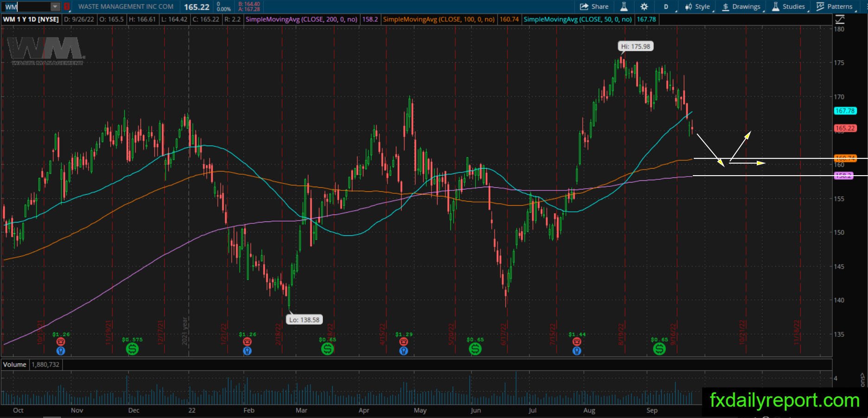This screenshot has height=418, width=868.
Task: Click the 50 SMA value 167.78 in header
Action: [646, 19]
